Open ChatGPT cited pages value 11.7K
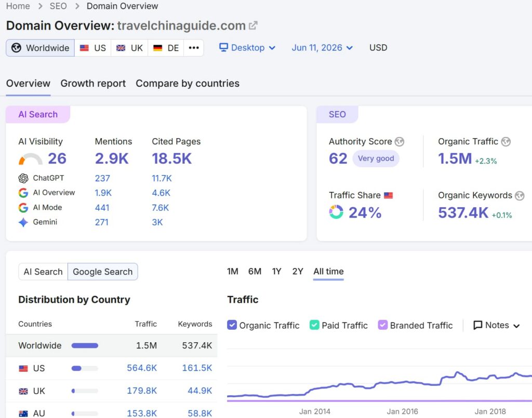 point(162,178)
